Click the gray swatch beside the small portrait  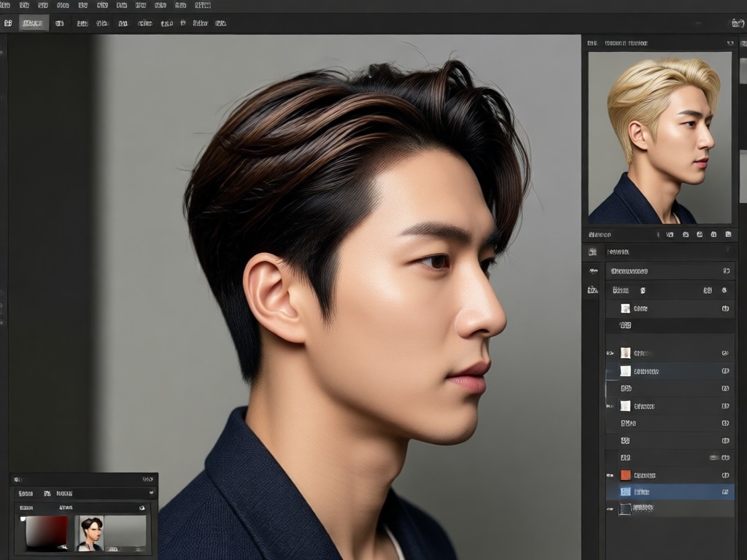point(125,533)
